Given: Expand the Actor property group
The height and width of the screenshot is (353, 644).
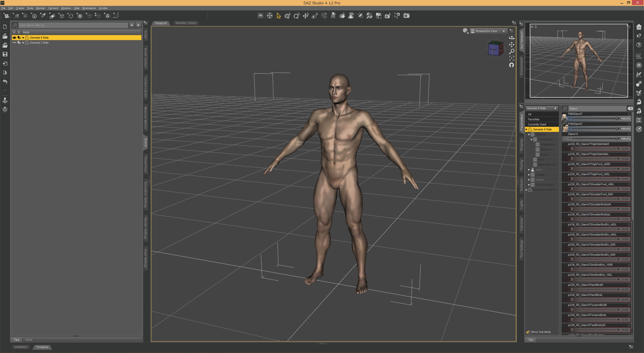Looking at the screenshot, I should (529, 170).
